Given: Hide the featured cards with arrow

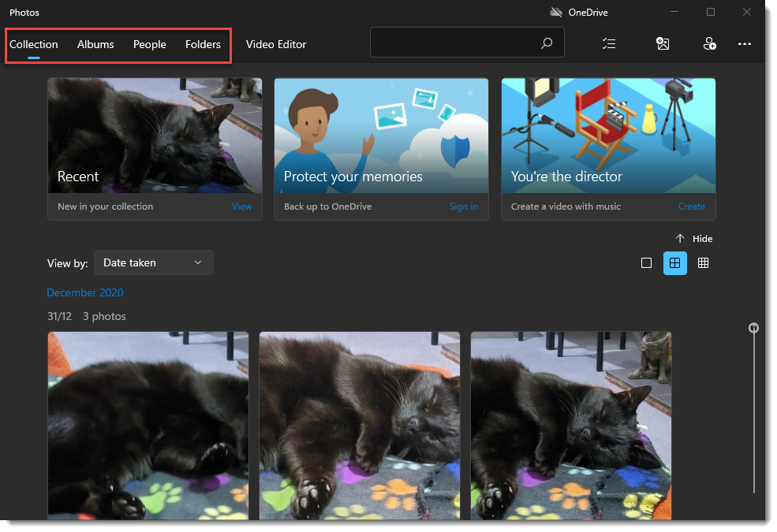Looking at the screenshot, I should point(693,239).
